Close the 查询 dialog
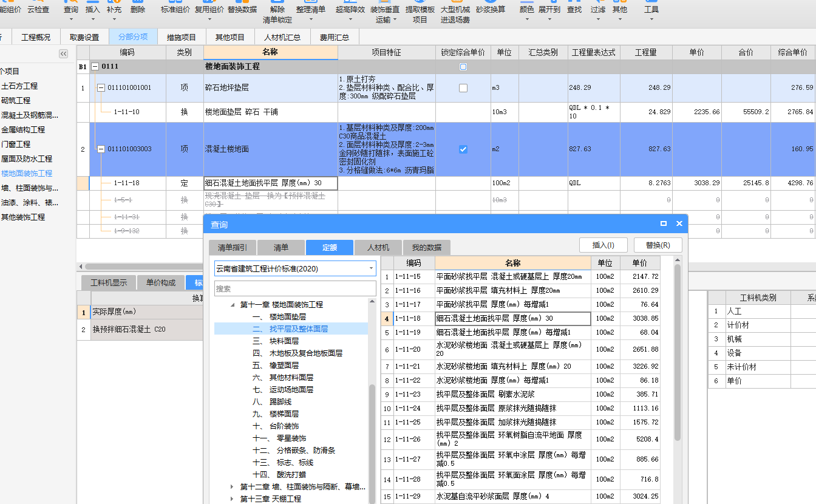The image size is (816, 504). [679, 224]
